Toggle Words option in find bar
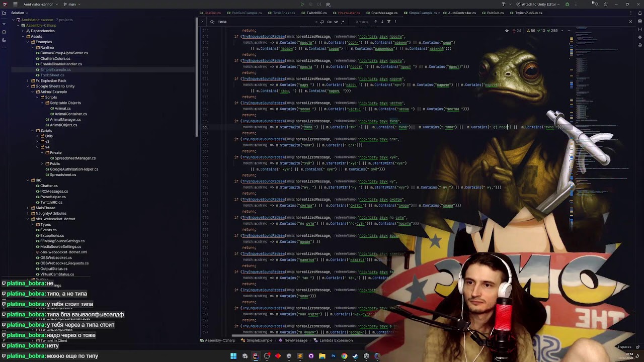The width and height of the screenshot is (644, 362). pos(336,22)
